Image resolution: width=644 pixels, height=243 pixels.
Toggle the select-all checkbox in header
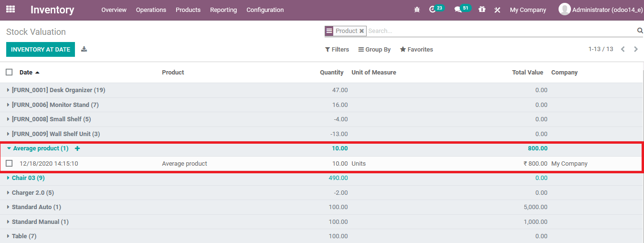point(9,72)
